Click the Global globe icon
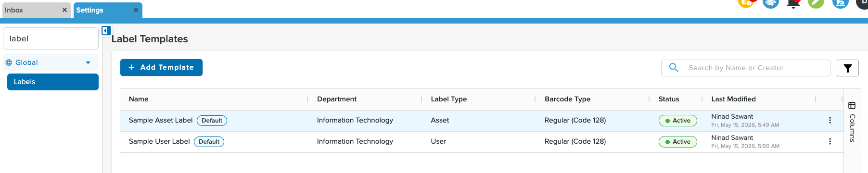Screen dimensions: 868x173 click(x=9, y=62)
